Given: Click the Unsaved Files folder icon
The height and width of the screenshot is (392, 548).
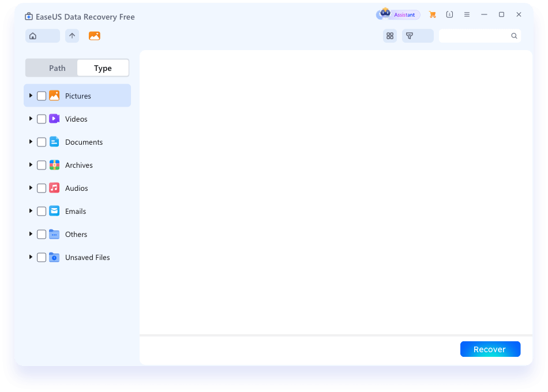Looking at the screenshot, I should [x=54, y=257].
